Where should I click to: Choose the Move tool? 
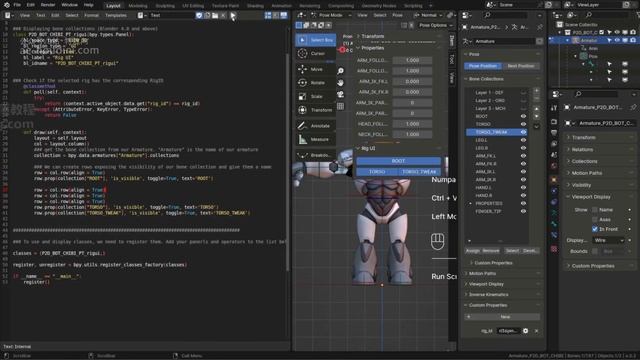coord(316,69)
